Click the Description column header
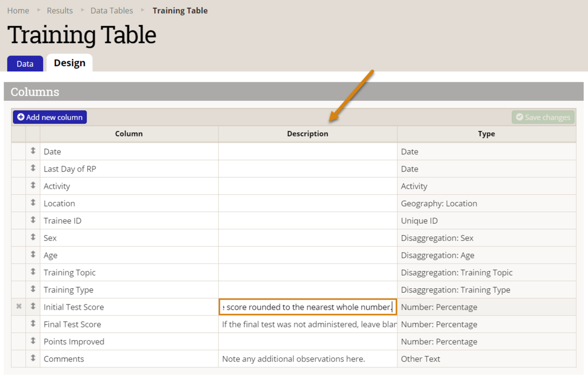The width and height of the screenshot is (588, 380). [x=307, y=134]
